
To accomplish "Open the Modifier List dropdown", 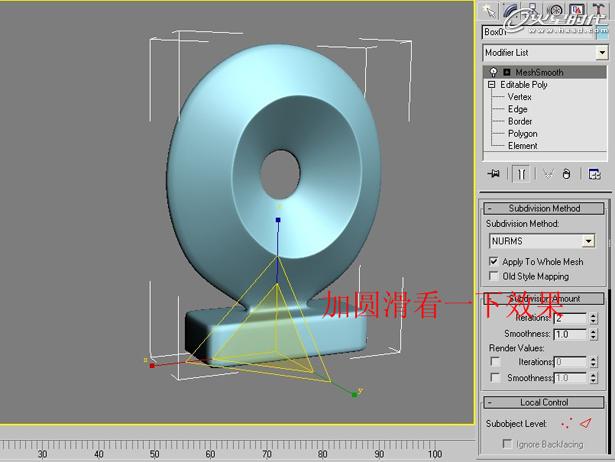I will pos(602,52).
